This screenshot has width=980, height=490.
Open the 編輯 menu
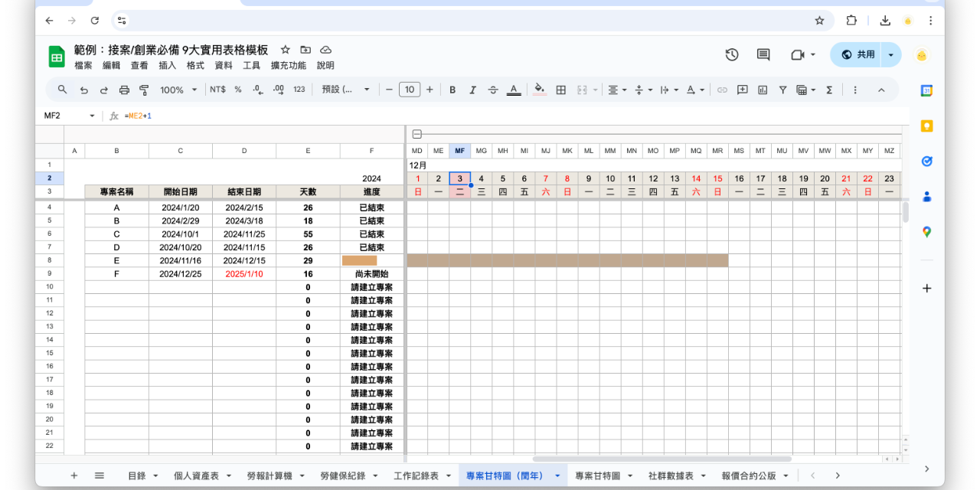pos(112,66)
